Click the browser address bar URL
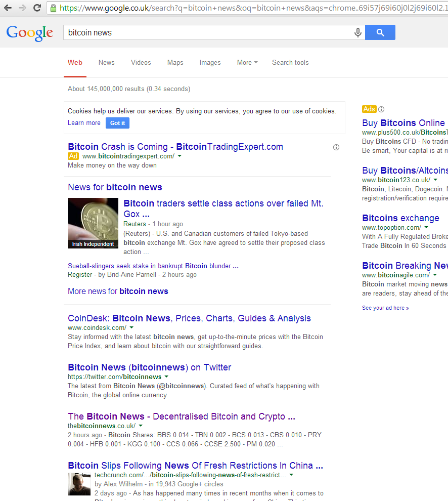Image resolution: width=448 pixels, height=501 pixels. (253, 8)
